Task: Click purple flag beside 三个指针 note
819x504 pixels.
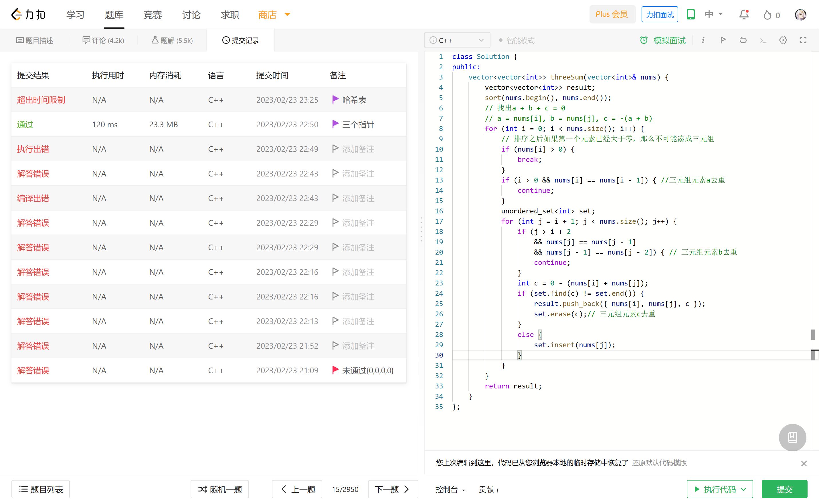Action: pos(335,124)
